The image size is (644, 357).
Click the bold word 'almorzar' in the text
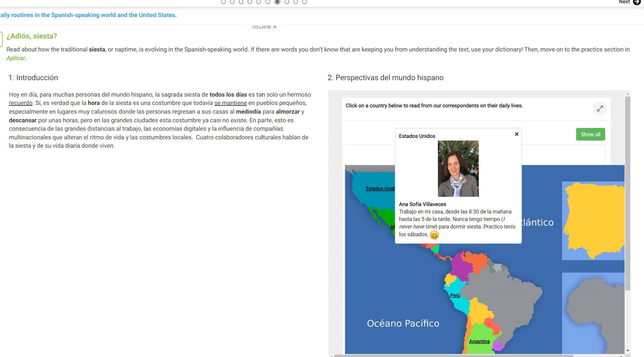pos(288,112)
